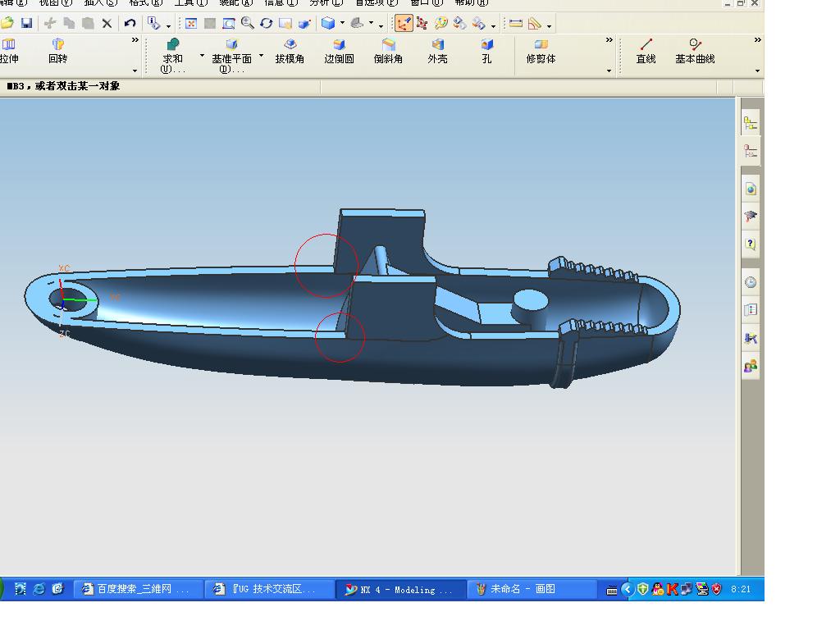Show more buttons on the curve toolbar
The width and height of the screenshot is (840, 630).
point(757,40)
